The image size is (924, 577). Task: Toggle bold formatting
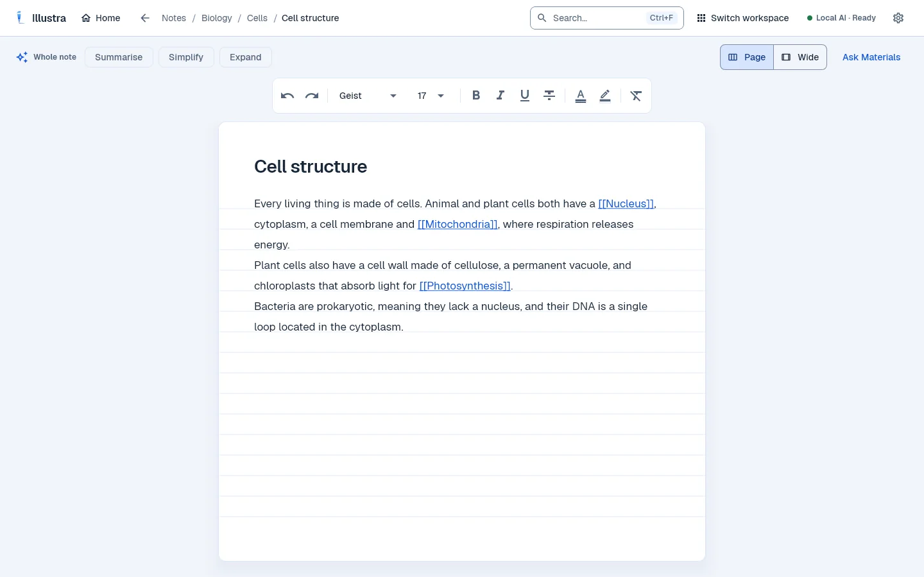(x=476, y=96)
